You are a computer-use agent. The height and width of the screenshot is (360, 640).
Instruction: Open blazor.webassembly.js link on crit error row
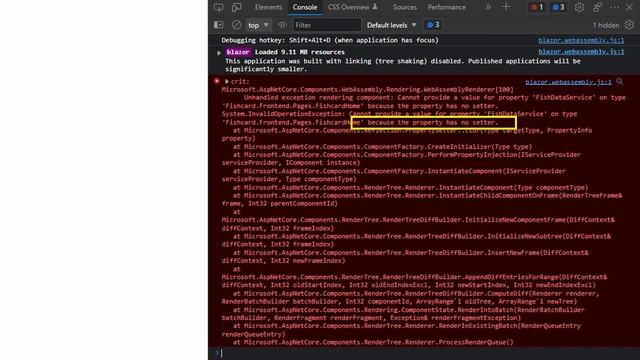pos(568,82)
